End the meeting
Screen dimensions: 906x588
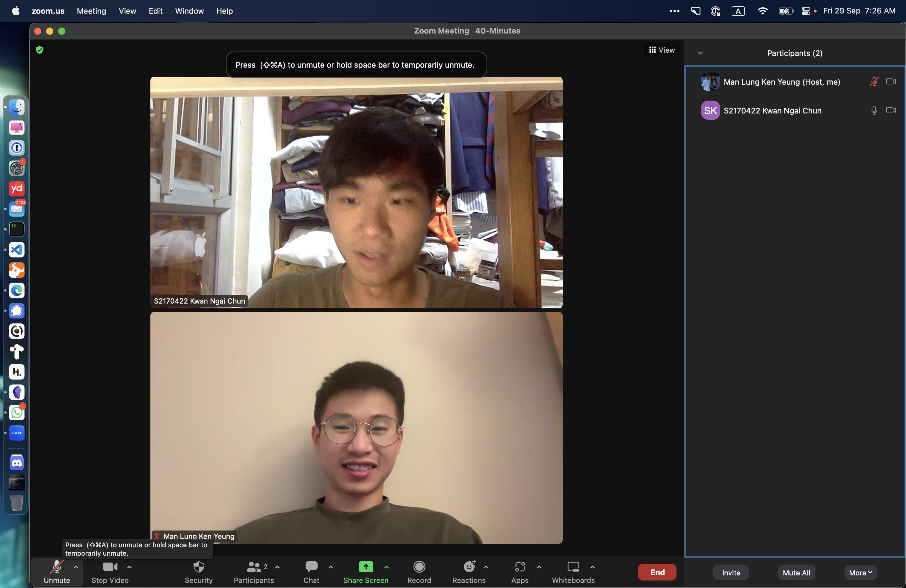tap(657, 572)
